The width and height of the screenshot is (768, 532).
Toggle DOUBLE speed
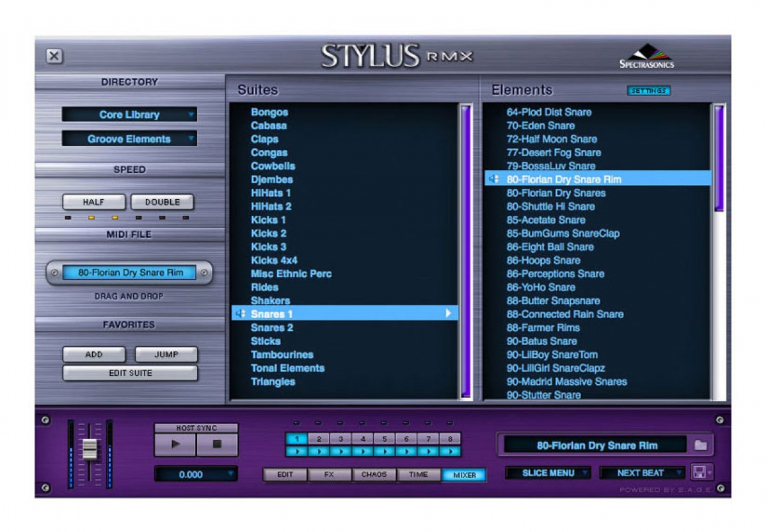163,202
